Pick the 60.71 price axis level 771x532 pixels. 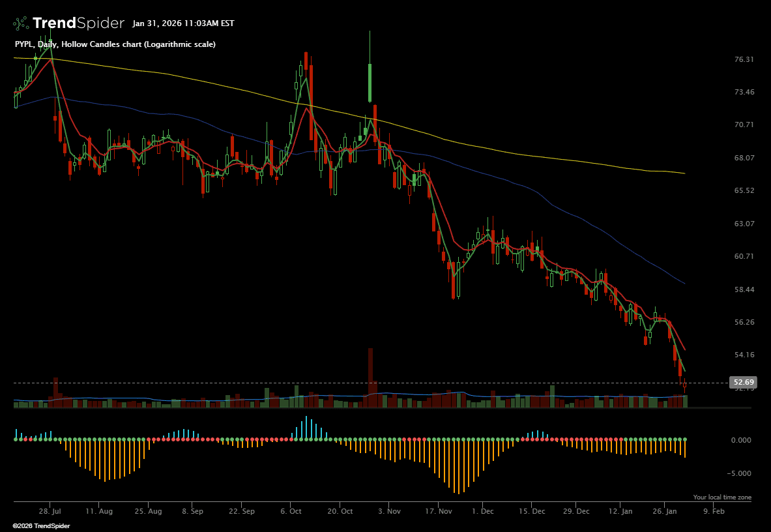coord(744,256)
